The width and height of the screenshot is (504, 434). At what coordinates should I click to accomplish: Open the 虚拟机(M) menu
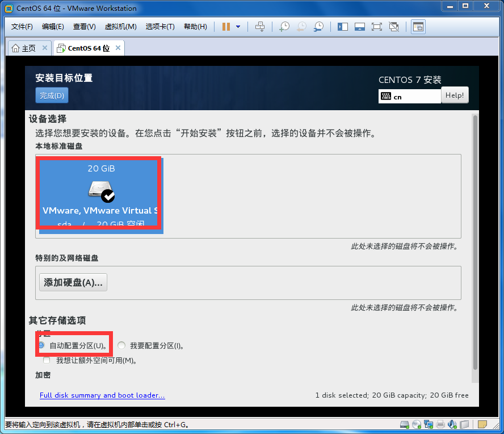point(120,27)
